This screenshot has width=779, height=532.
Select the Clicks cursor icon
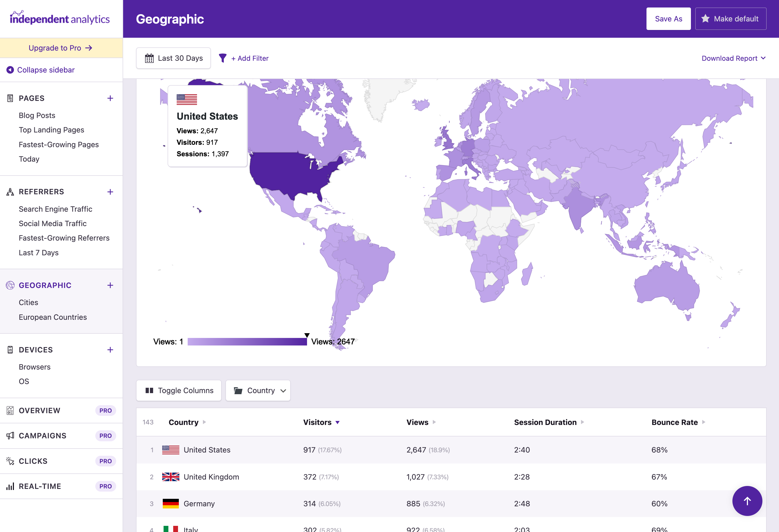point(10,461)
